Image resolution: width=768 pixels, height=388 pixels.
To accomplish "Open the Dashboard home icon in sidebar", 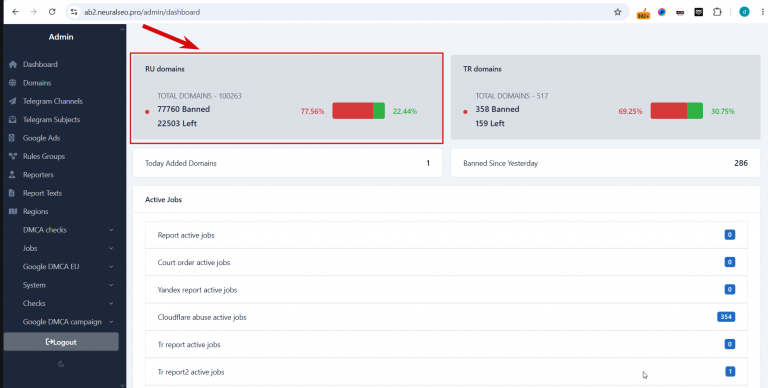I will [13, 65].
